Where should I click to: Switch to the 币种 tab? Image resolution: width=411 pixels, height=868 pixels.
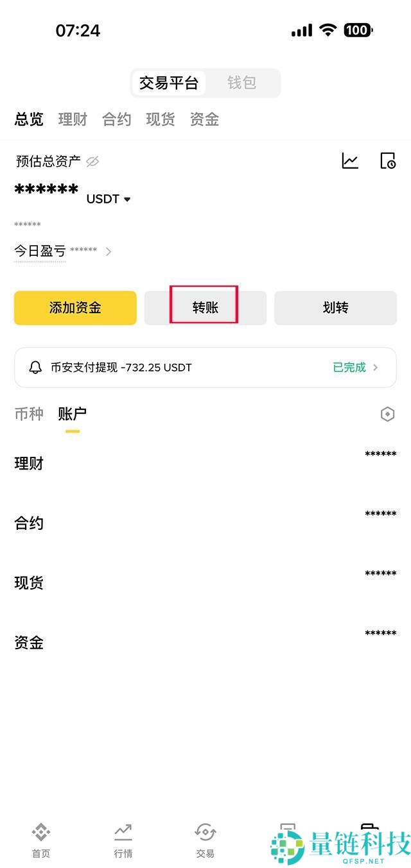(28, 414)
